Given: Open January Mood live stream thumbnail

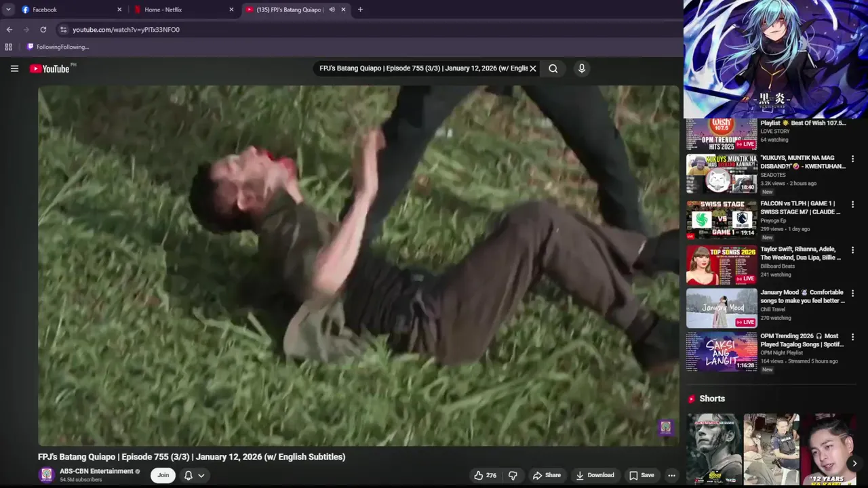Looking at the screenshot, I should tap(722, 308).
